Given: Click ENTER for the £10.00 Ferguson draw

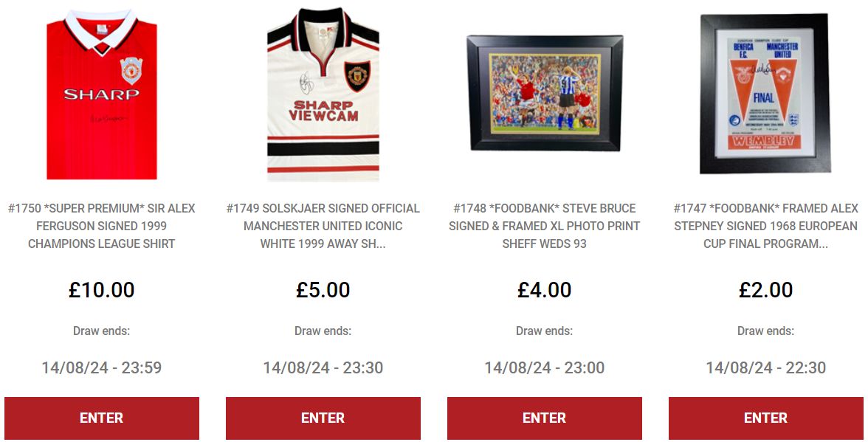Looking at the screenshot, I should click(102, 418).
